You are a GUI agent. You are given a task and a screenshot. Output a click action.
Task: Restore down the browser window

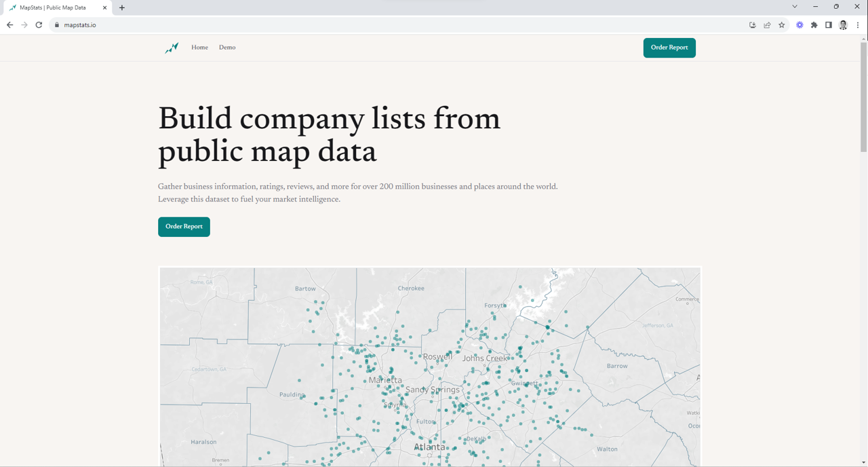836,7
